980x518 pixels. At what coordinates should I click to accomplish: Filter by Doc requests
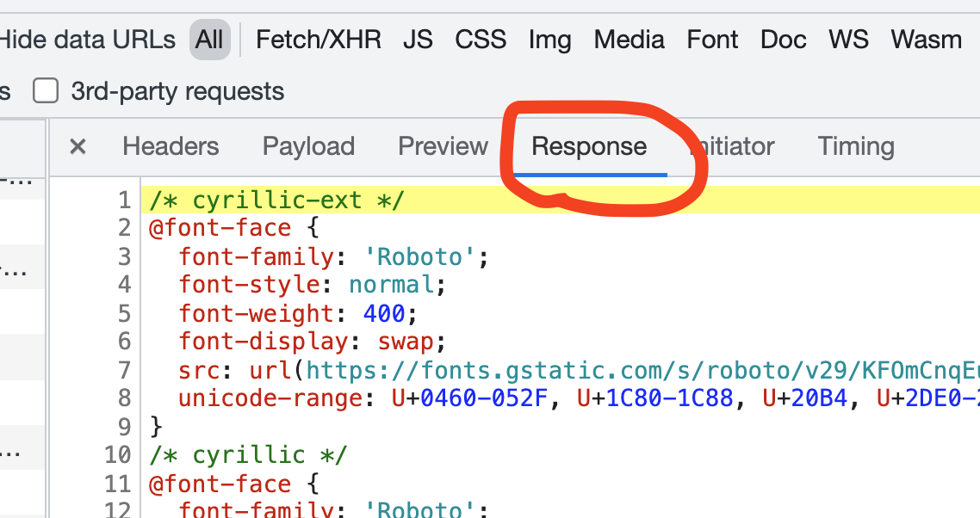(783, 40)
